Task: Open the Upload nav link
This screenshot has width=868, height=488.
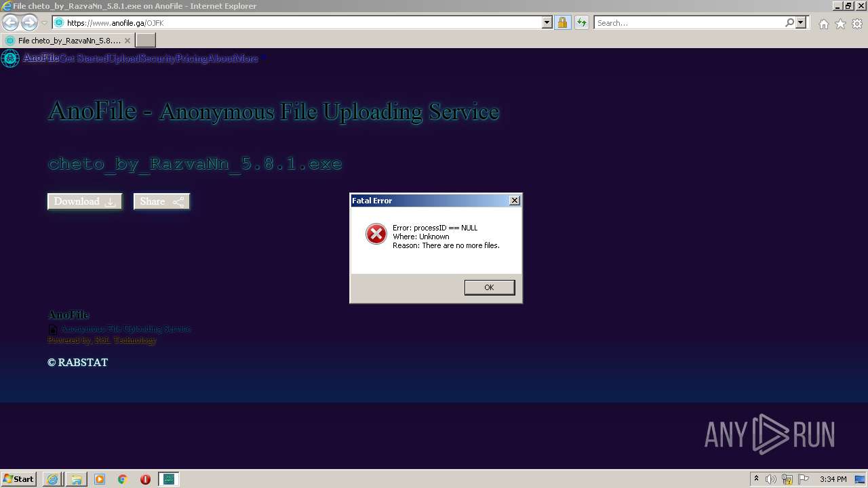Action: (x=124, y=58)
